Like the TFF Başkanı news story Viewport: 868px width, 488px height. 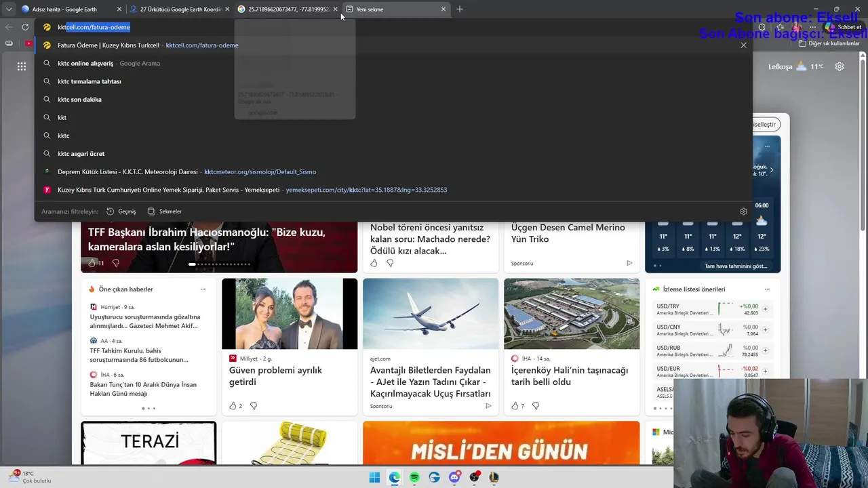pos(92,263)
